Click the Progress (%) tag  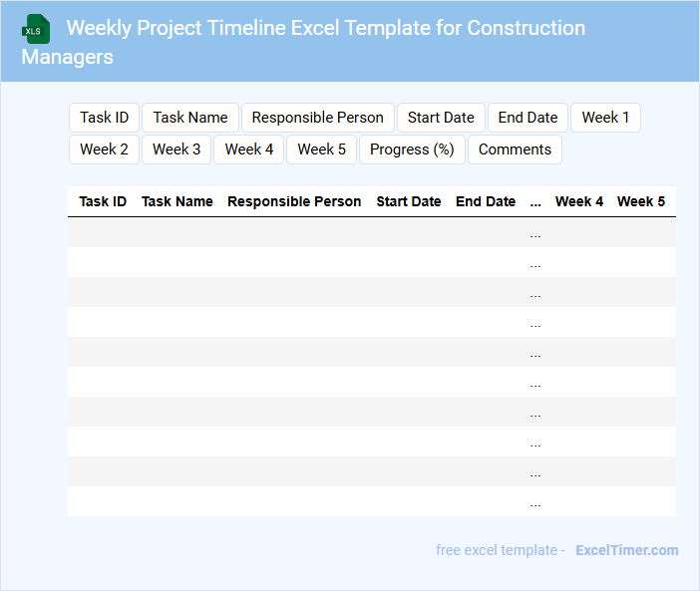coord(412,149)
